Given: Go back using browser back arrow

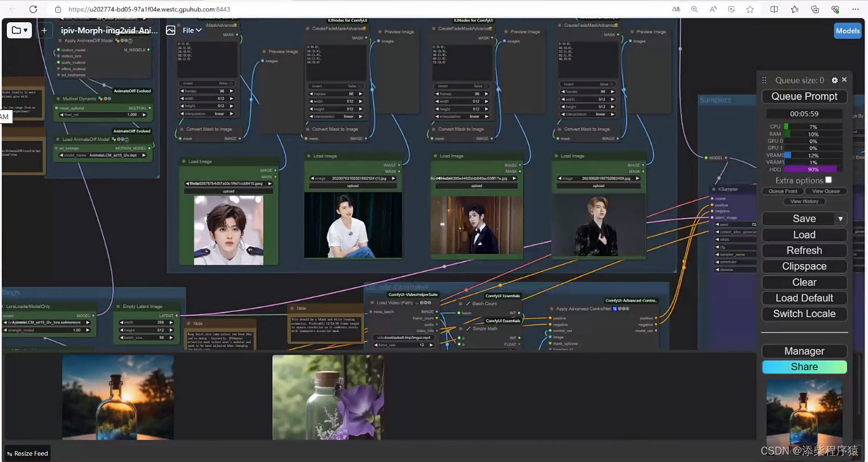Looking at the screenshot, I should pos(13,9).
